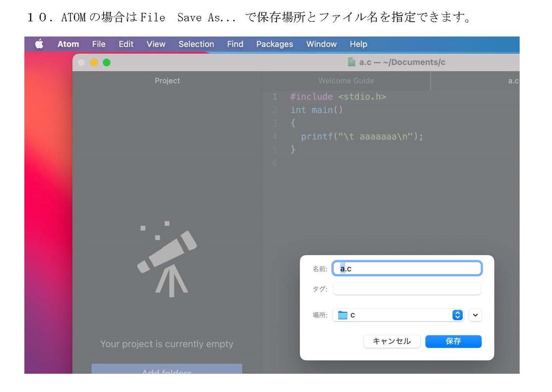Click the Add folders button
Image resolution: width=552 pixels, height=392 pixels.
pyautogui.click(x=167, y=369)
